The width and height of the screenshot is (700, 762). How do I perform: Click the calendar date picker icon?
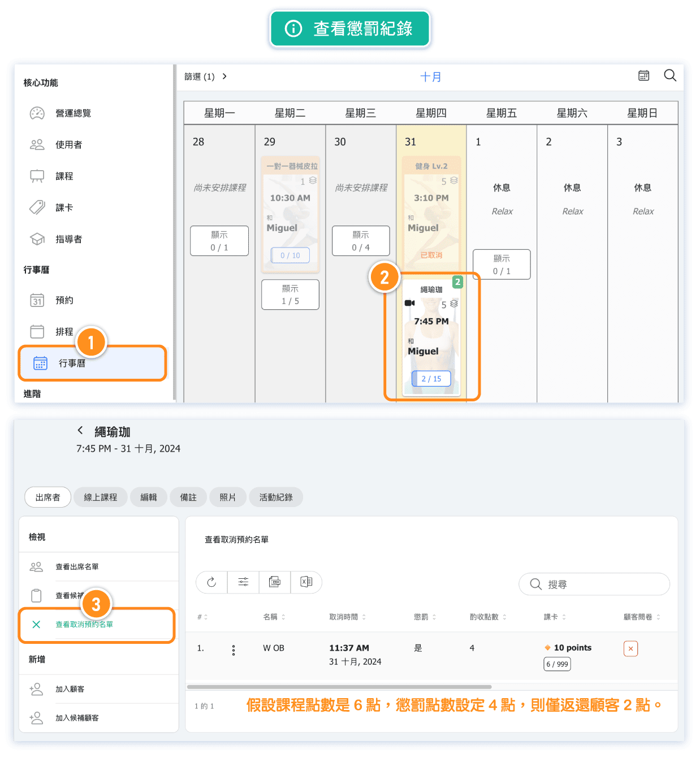[x=643, y=76]
